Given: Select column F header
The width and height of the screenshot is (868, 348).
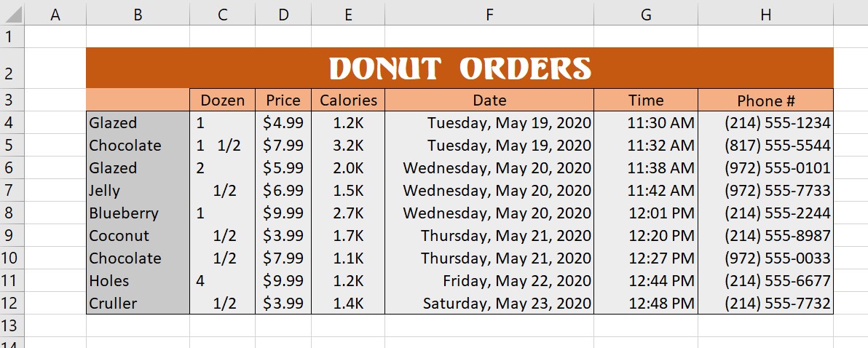Looking at the screenshot, I should [489, 13].
